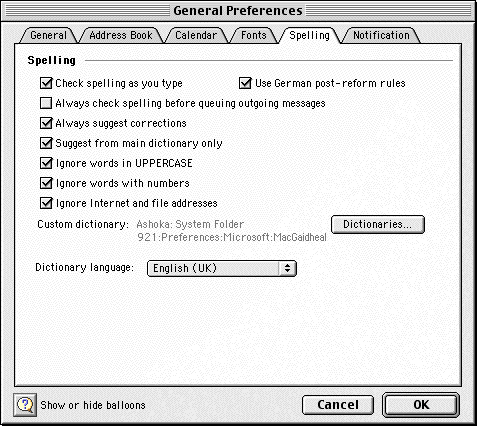The image size is (477, 426).
Task: Toggle Ignore words in UPPERCASE
Action: coord(46,163)
